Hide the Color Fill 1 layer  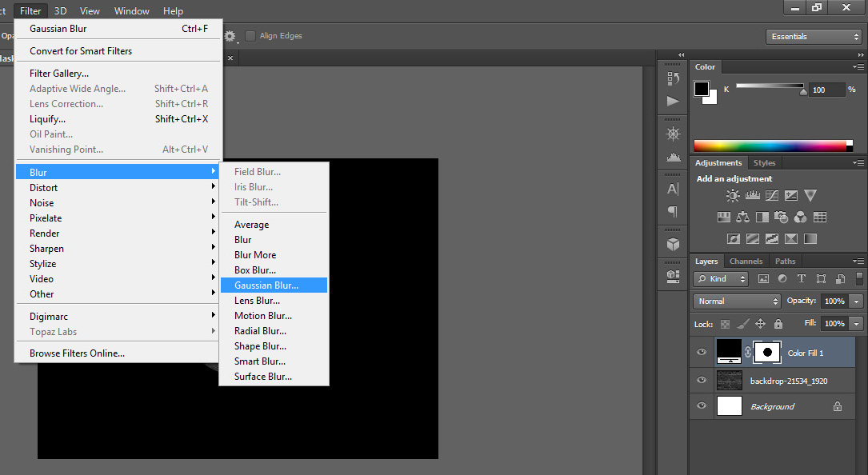pos(702,353)
